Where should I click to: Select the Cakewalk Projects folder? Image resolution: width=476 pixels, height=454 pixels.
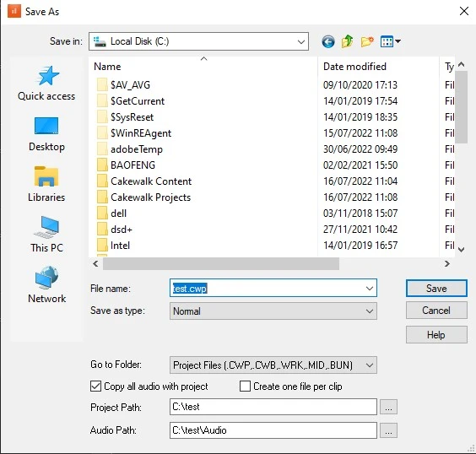pos(150,197)
